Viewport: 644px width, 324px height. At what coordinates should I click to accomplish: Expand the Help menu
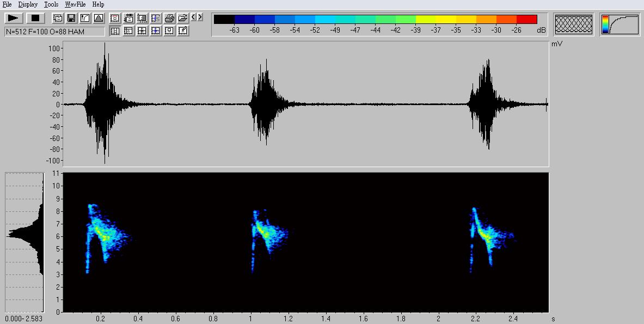pos(98,4)
